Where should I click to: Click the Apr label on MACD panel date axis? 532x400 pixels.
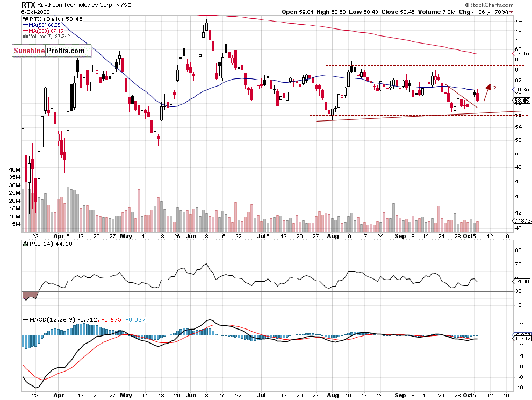click(x=59, y=395)
